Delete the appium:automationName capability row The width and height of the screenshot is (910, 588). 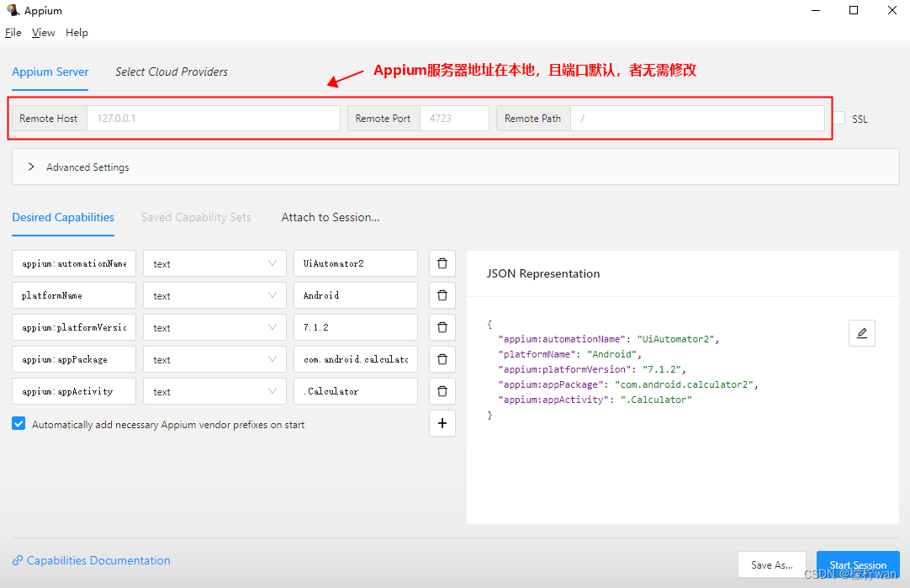[442, 263]
